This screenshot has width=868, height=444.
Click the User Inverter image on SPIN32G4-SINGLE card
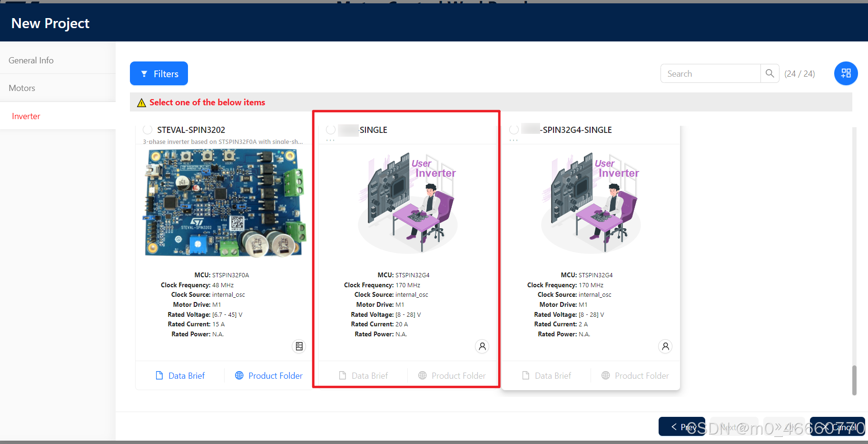click(591, 203)
